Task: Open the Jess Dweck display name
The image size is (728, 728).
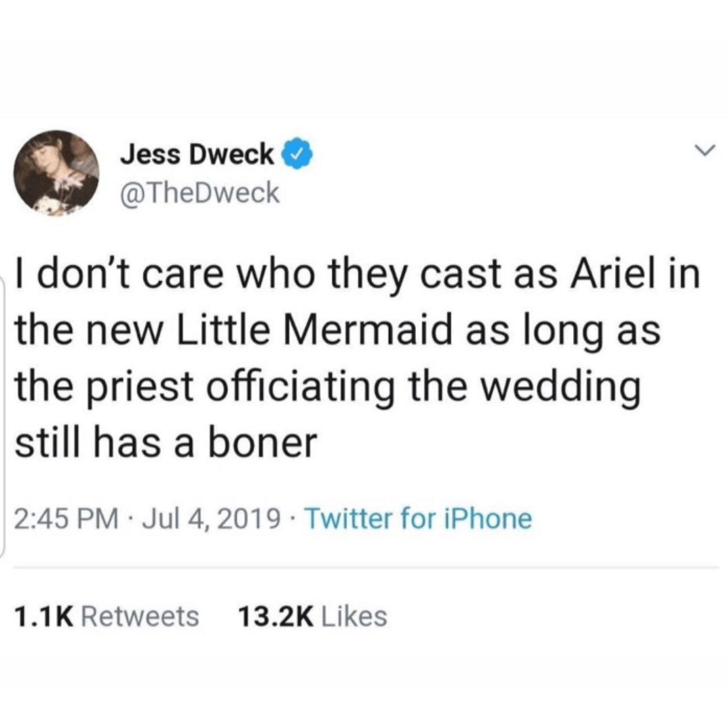Action: 198,154
